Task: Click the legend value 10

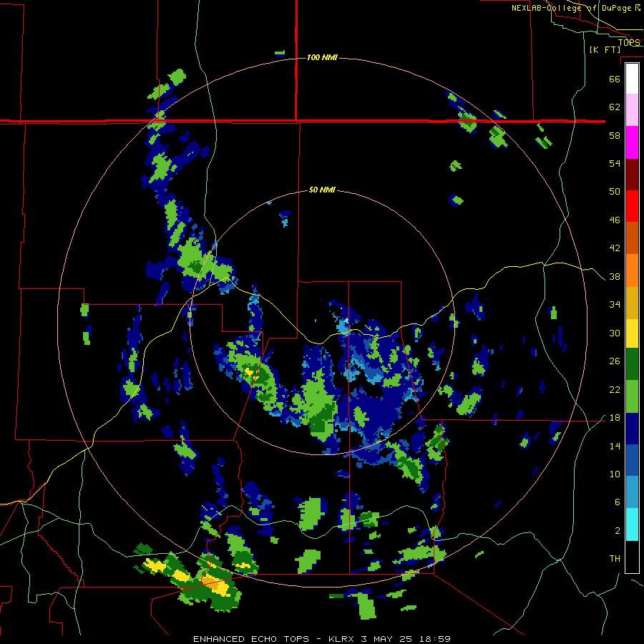Action: (x=615, y=474)
